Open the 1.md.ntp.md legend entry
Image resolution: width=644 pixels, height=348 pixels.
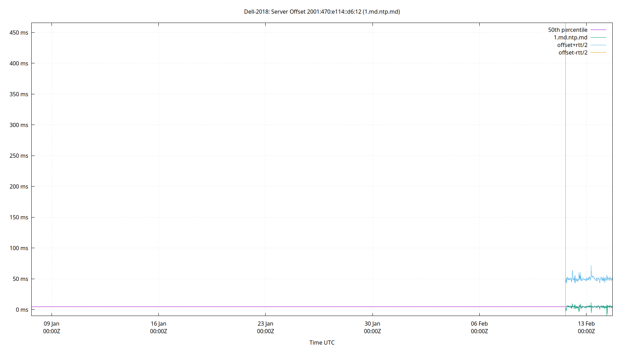(x=570, y=37)
